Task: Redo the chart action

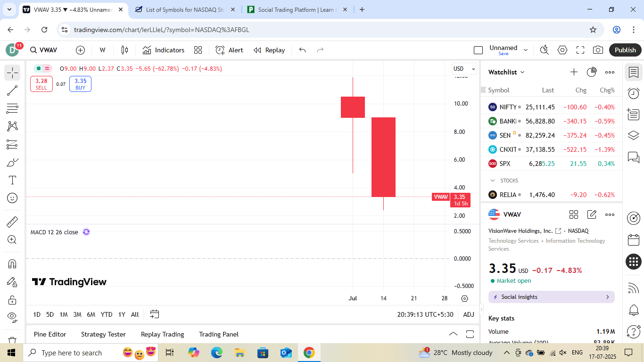Action: click(x=321, y=50)
